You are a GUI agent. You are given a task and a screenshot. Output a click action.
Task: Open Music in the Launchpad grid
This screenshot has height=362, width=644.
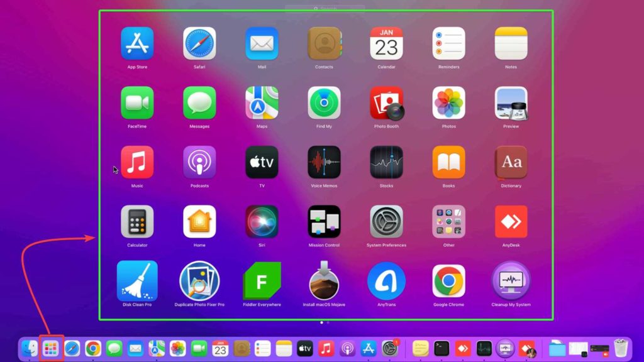click(137, 162)
